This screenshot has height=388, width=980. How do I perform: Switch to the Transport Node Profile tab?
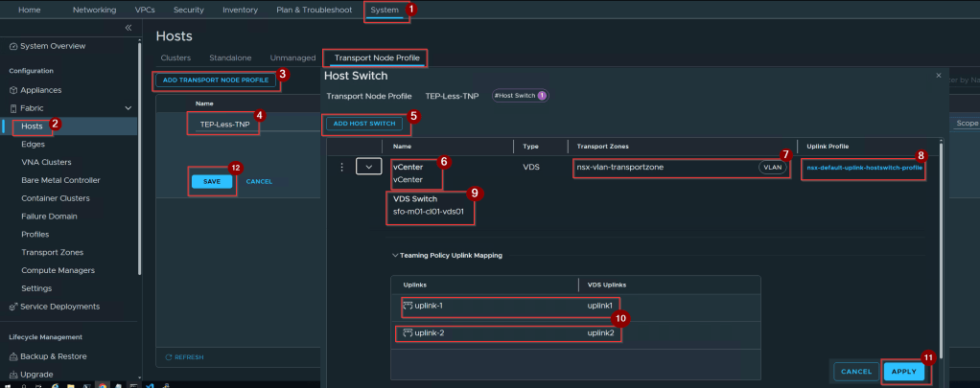coord(377,58)
